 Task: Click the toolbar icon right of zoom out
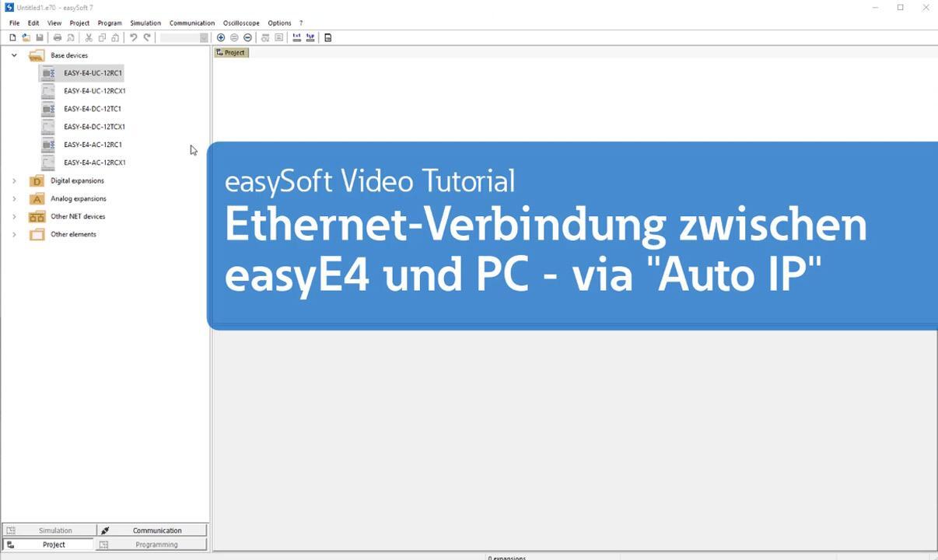(265, 37)
